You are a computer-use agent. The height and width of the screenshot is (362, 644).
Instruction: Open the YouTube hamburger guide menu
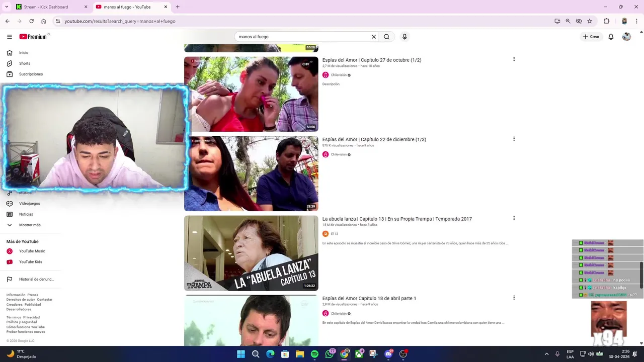pos(10,37)
